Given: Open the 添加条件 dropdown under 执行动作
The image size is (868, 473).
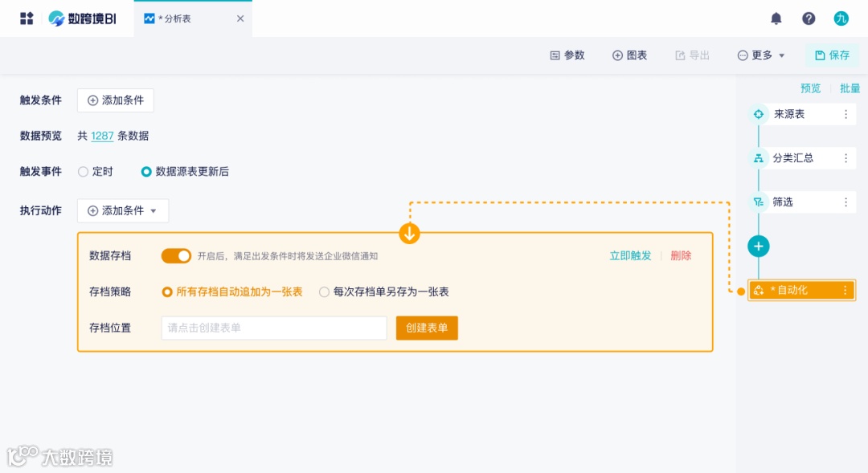Looking at the screenshot, I should pyautogui.click(x=122, y=210).
